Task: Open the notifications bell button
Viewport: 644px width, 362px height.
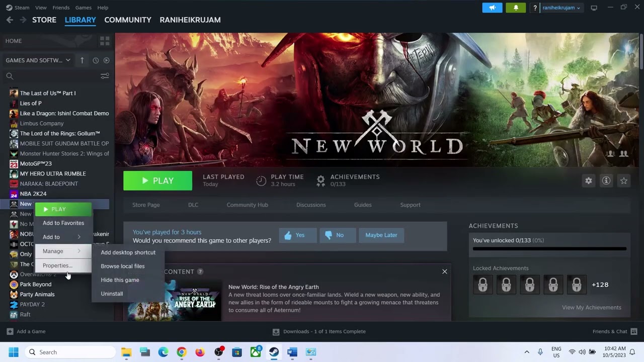Action: tap(516, 8)
